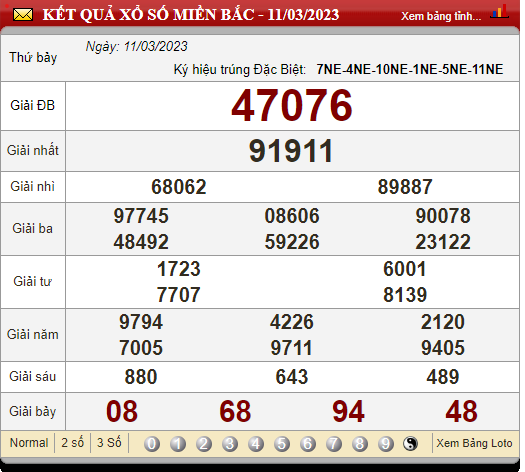The width and height of the screenshot is (525, 472).
Task: Click third prize number 59226
Action: click(292, 242)
